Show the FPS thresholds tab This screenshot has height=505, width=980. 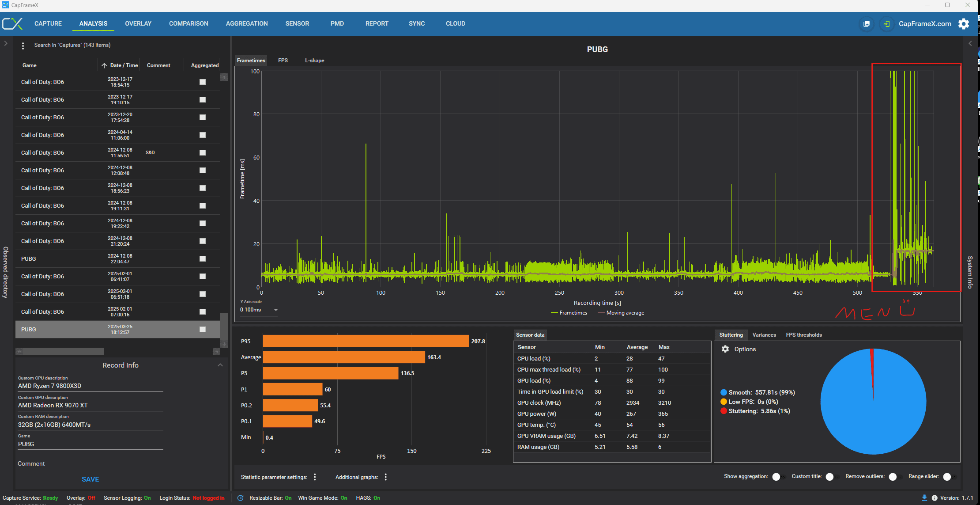click(804, 335)
